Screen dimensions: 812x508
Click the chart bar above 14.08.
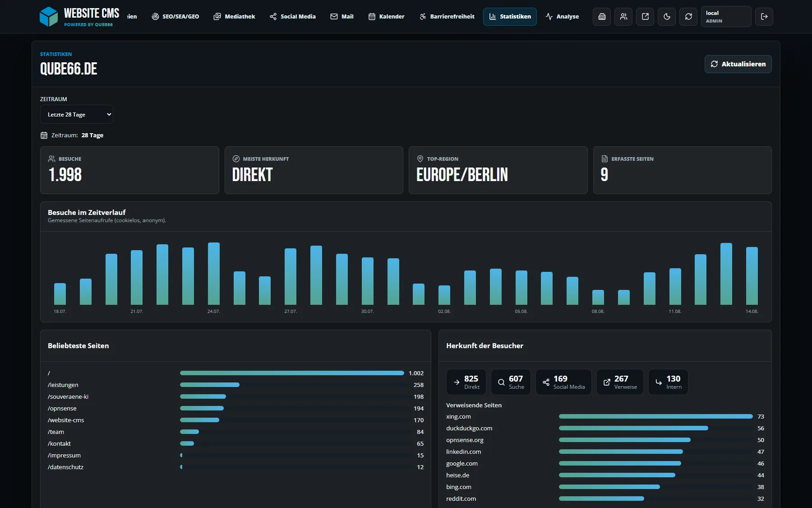tap(752, 276)
